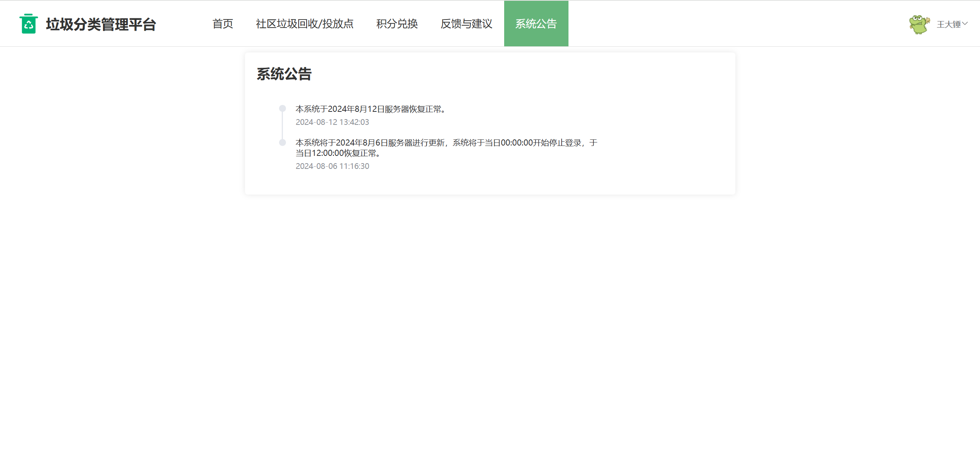
Task: Click the first timeline node dot
Action: (283, 108)
